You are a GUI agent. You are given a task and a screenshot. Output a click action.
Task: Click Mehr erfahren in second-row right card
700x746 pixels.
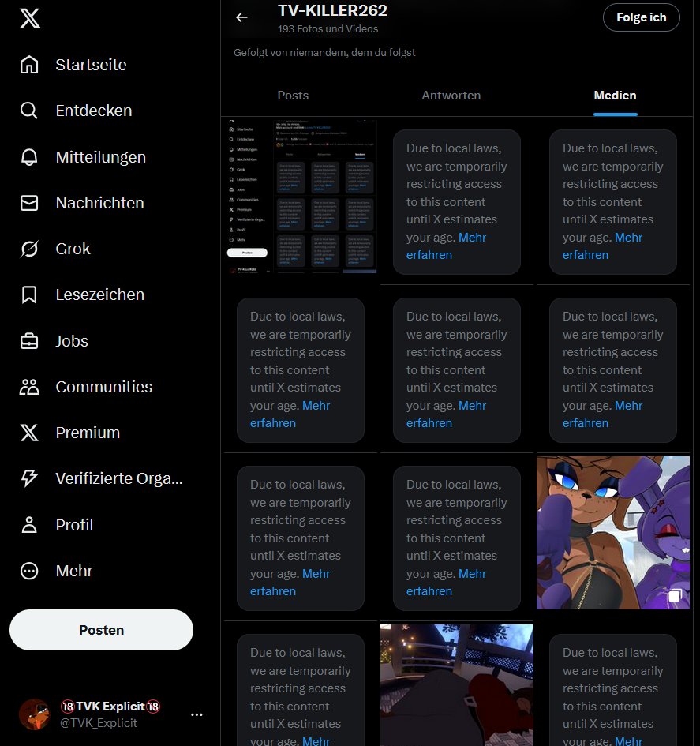click(602, 414)
